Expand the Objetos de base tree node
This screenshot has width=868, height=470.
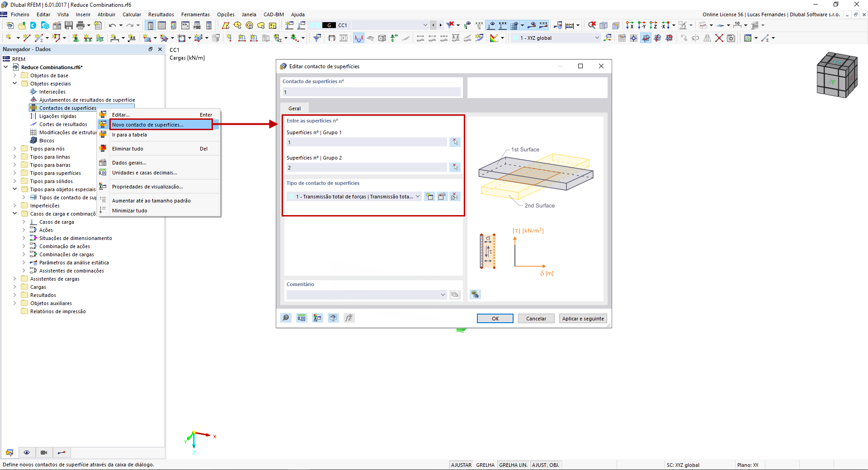point(15,75)
